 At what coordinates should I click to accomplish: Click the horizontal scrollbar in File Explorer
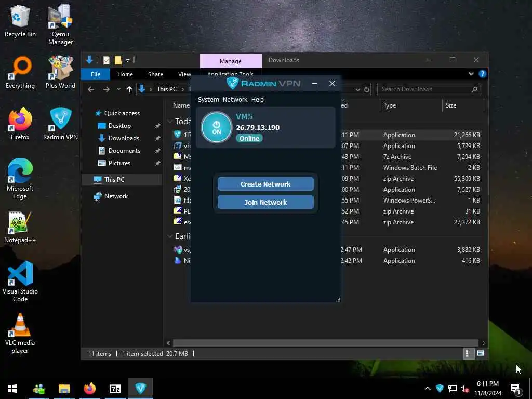[325, 343]
